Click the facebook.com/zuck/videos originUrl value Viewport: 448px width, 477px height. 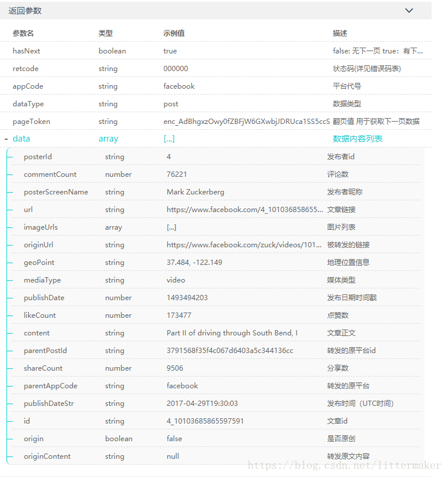click(x=244, y=245)
